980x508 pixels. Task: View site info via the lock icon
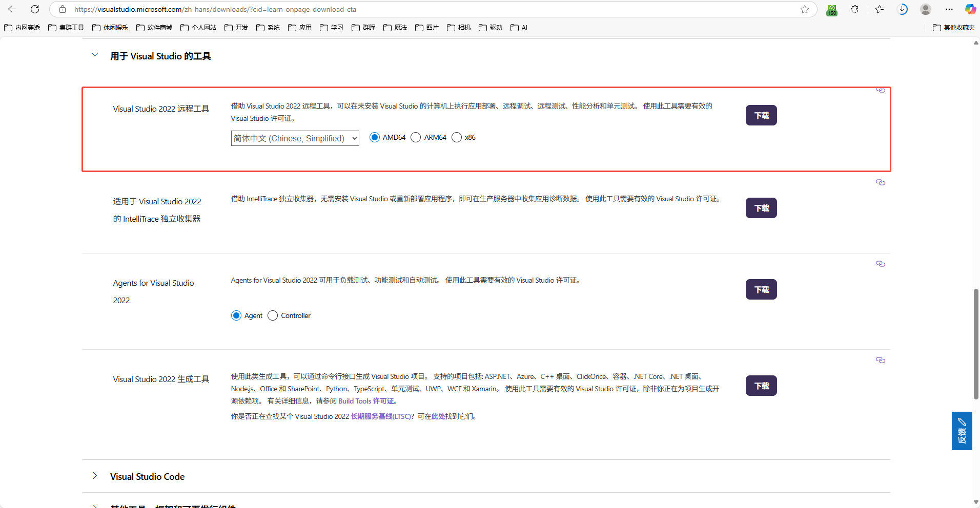[63, 9]
